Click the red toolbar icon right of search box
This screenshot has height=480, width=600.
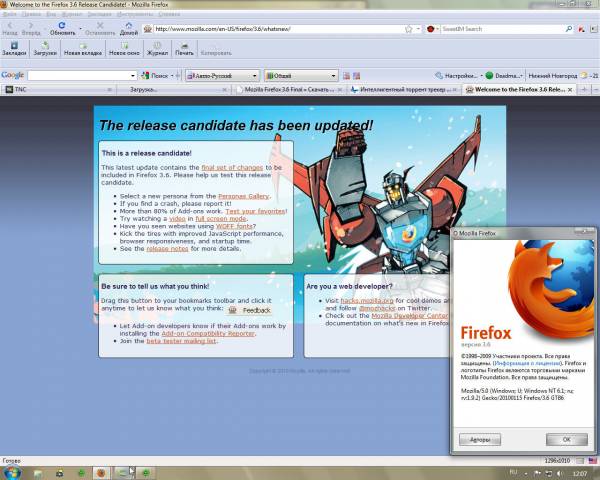(x=582, y=29)
